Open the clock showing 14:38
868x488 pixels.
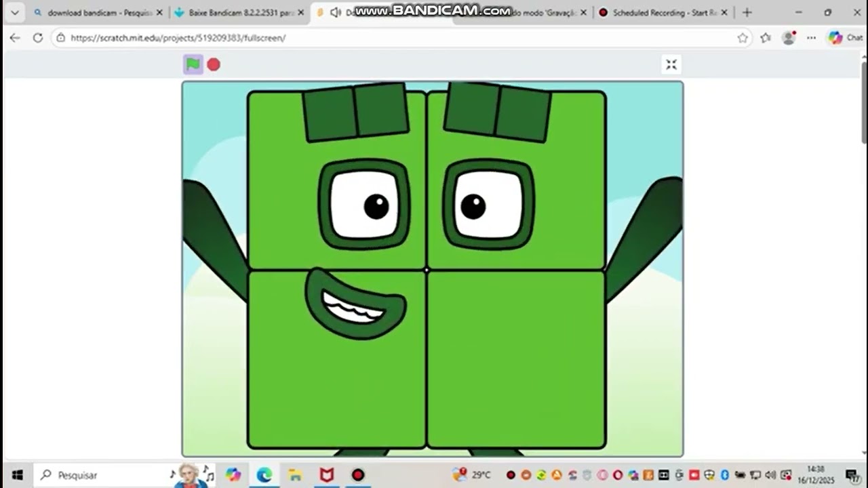click(816, 474)
